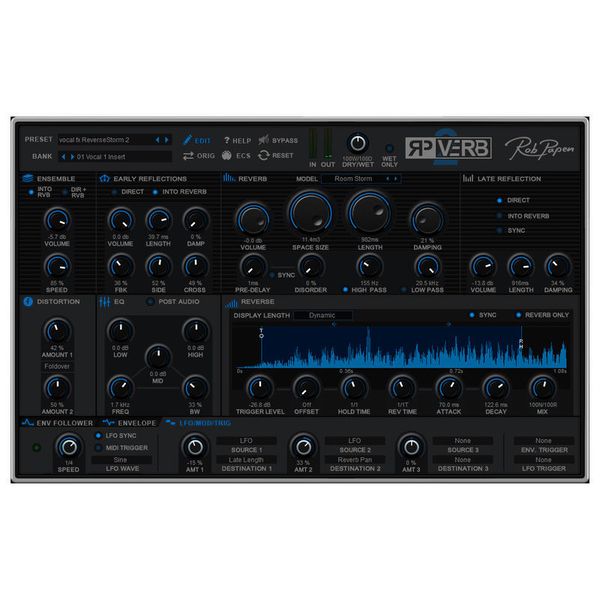
Task: Click the Reset circular arrow icon
Action: point(264,155)
